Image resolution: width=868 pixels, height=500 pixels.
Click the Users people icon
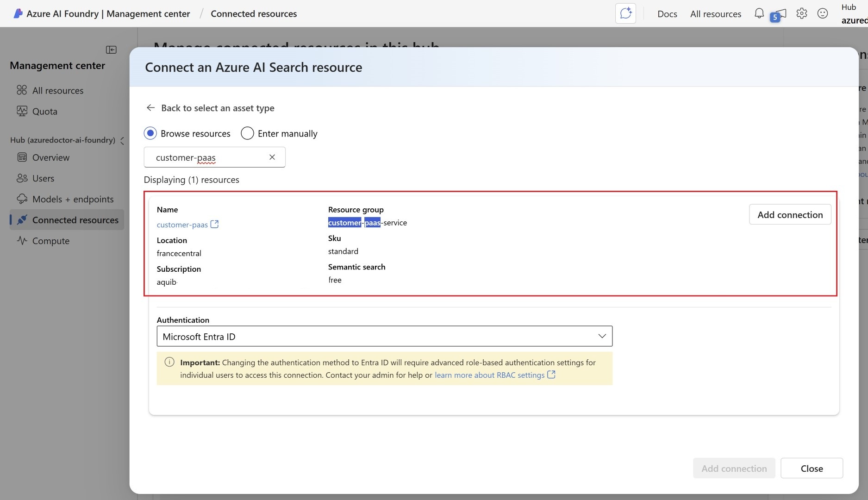point(22,178)
